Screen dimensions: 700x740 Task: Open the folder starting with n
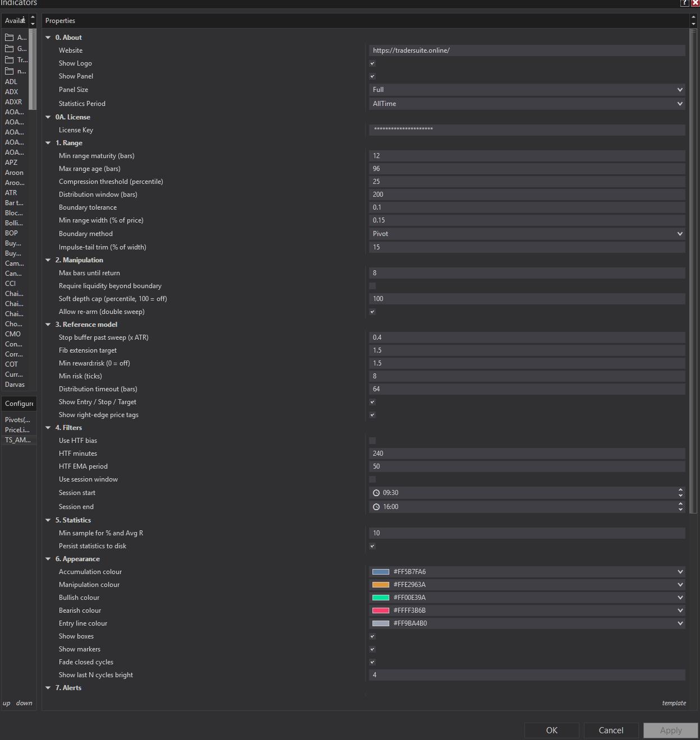point(16,71)
